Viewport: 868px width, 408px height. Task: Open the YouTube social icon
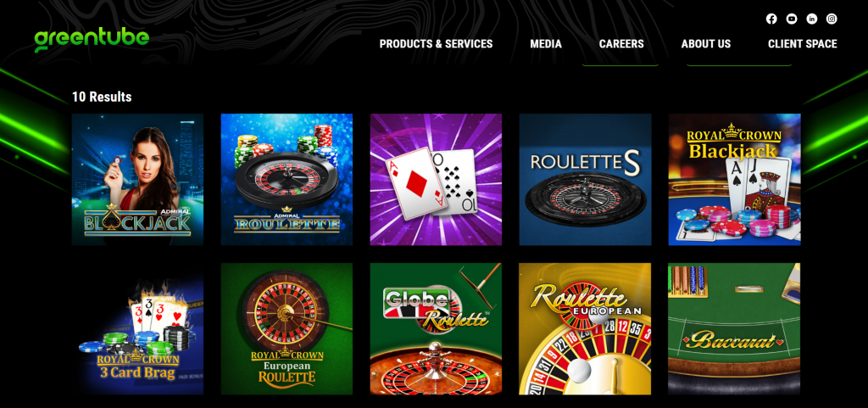[x=792, y=19]
